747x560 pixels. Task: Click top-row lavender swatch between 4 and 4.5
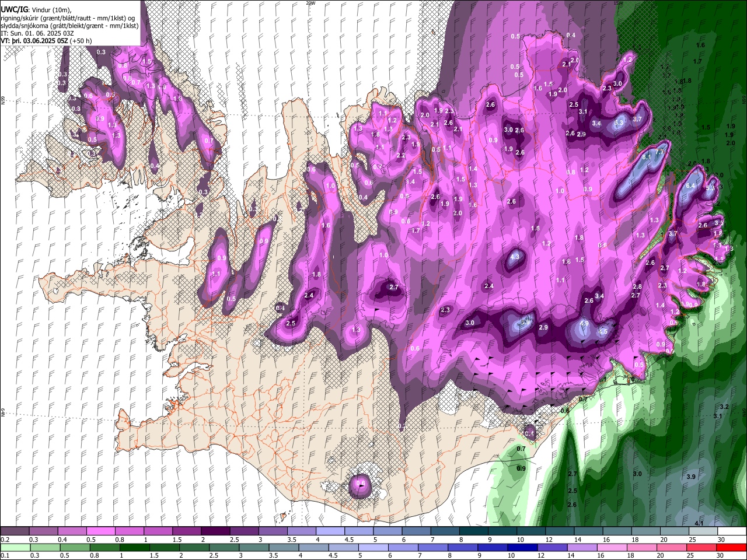pyautogui.click(x=330, y=531)
